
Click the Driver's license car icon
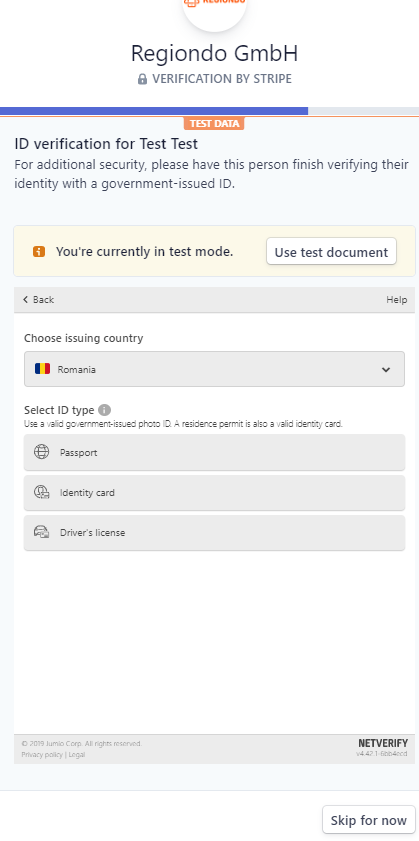[x=41, y=533]
